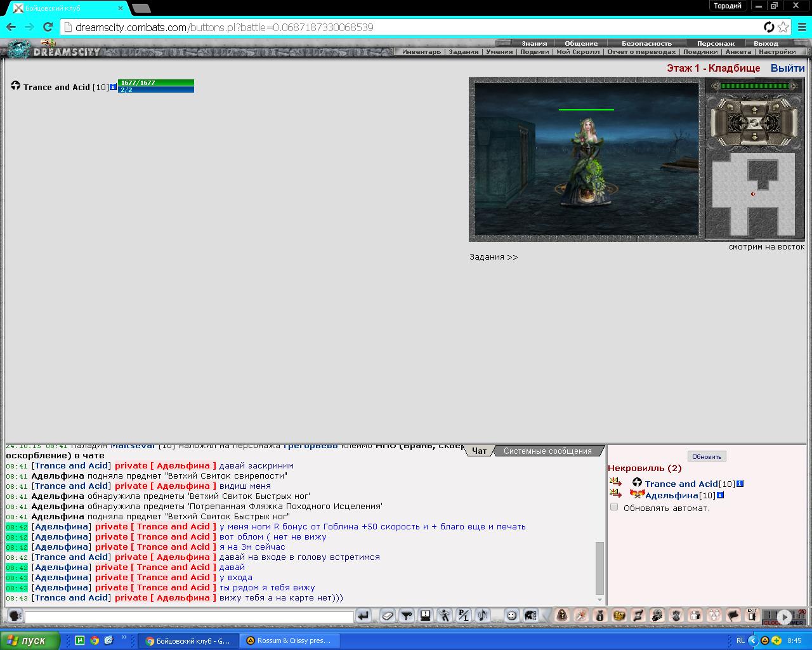Click the RL language indicator in system tray
This screenshot has width=812, height=650.
pos(740,640)
